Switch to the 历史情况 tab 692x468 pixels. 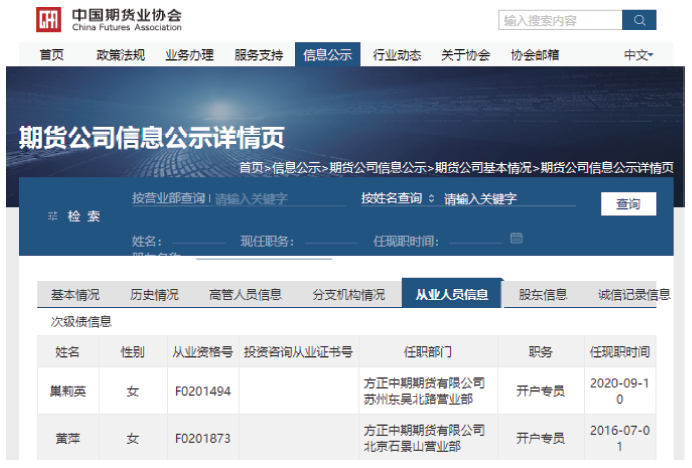pos(154,294)
